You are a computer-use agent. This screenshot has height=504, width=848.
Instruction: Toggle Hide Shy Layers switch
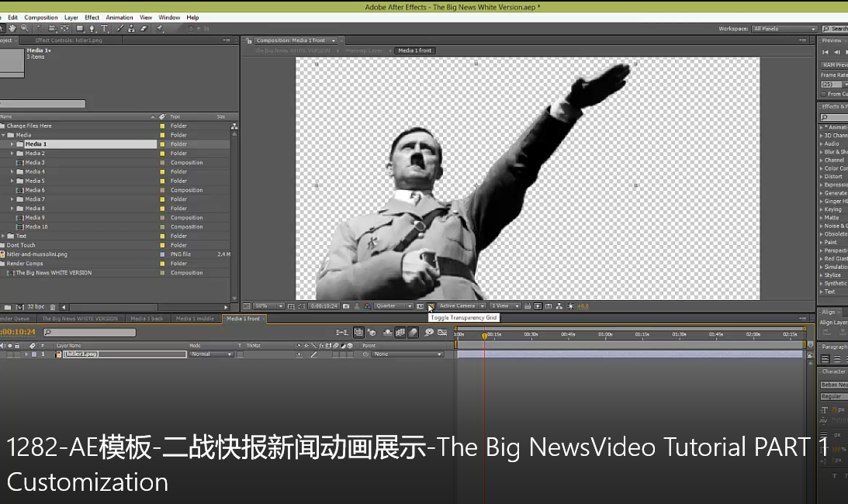(x=388, y=332)
